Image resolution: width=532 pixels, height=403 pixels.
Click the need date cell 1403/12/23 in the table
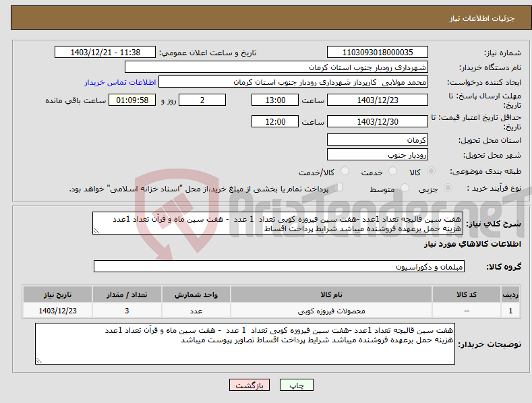[x=58, y=311]
